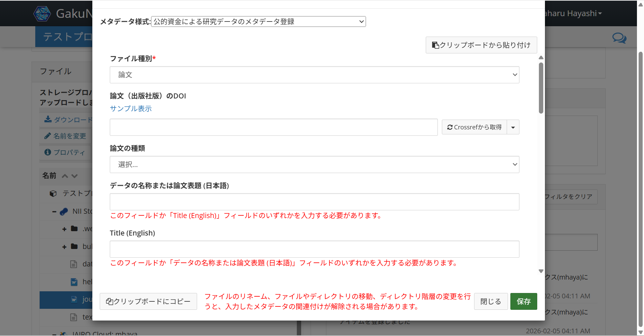Click the paste icon on クリップボードから貼り付け button
The width and height of the screenshot is (644, 336).
point(435,45)
